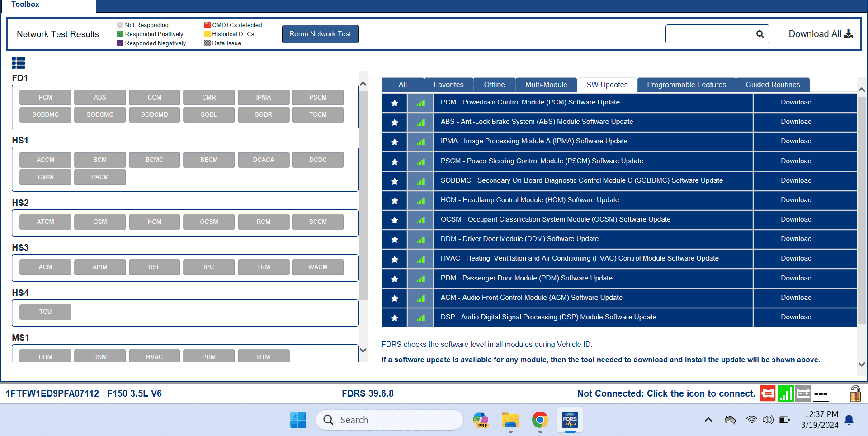The height and width of the screenshot is (436, 868).
Task: Click the module list scrollbar thumb
Action: tap(363, 195)
